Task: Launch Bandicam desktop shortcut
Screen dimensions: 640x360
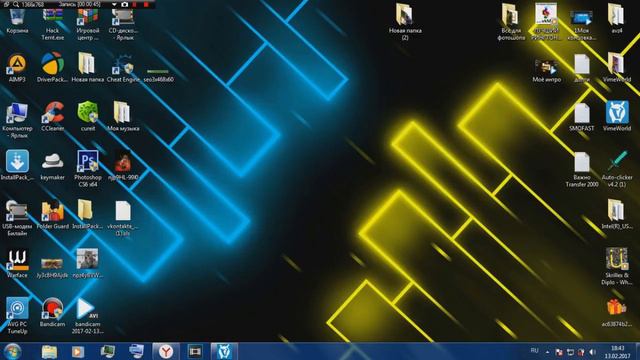Action: point(53,312)
